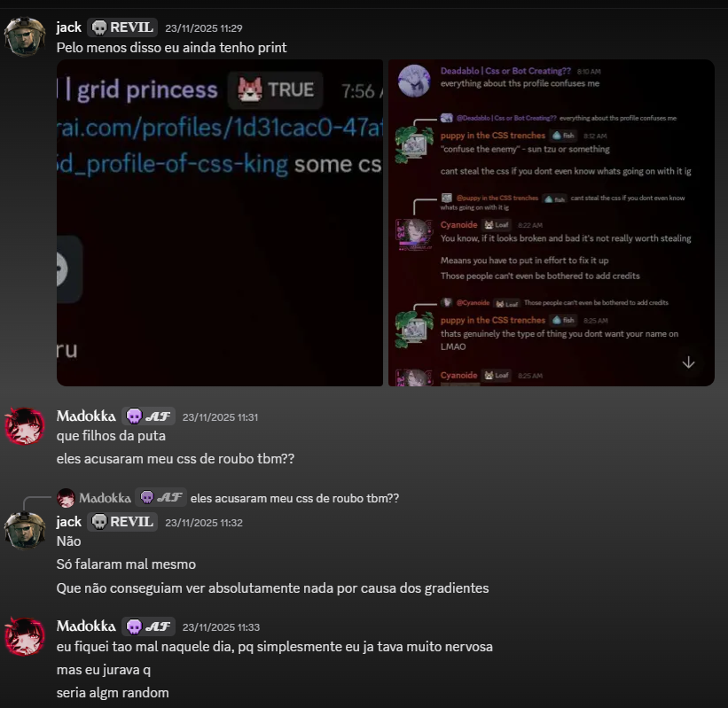Open the grid princess screenshot attachment

click(x=220, y=222)
